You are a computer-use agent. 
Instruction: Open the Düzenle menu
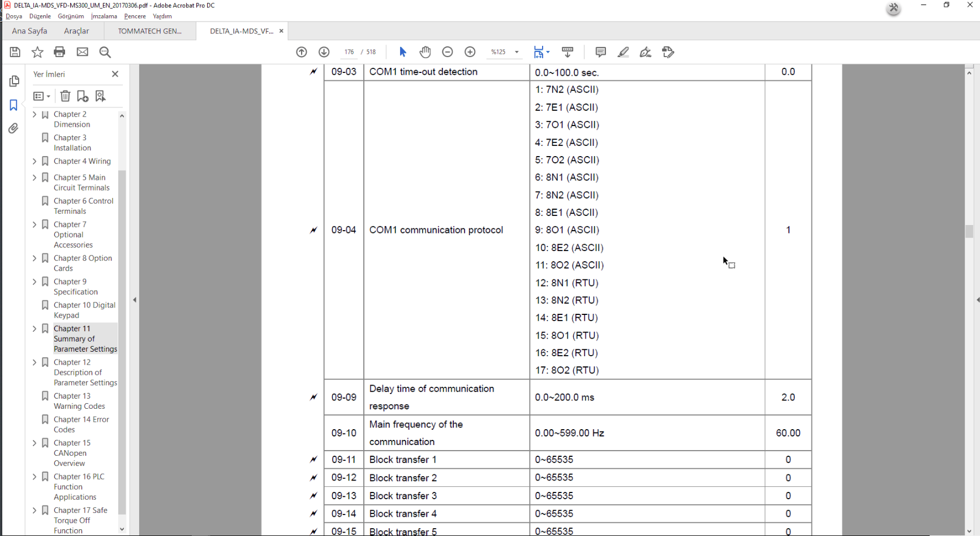40,16
